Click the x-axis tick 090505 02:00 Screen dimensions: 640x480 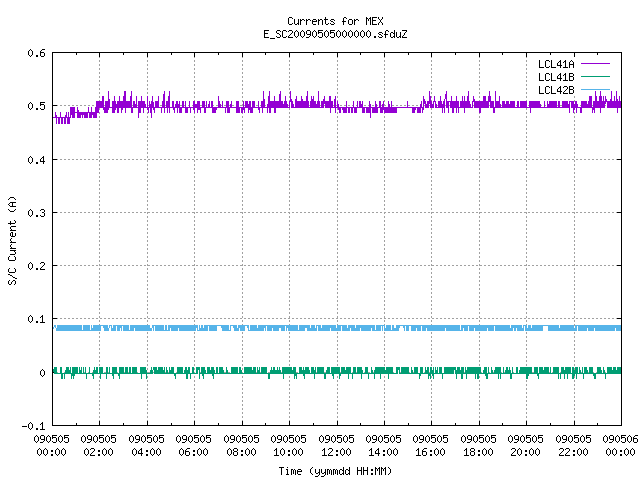(x=98, y=445)
